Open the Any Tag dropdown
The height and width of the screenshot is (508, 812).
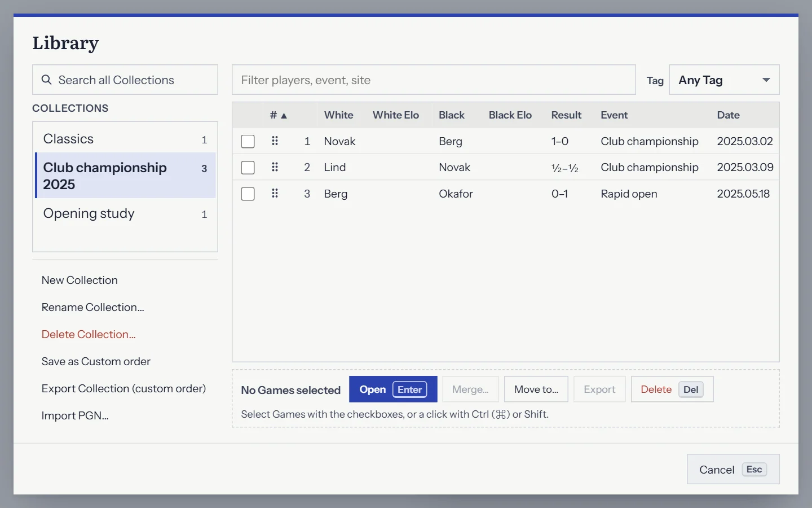(724, 80)
